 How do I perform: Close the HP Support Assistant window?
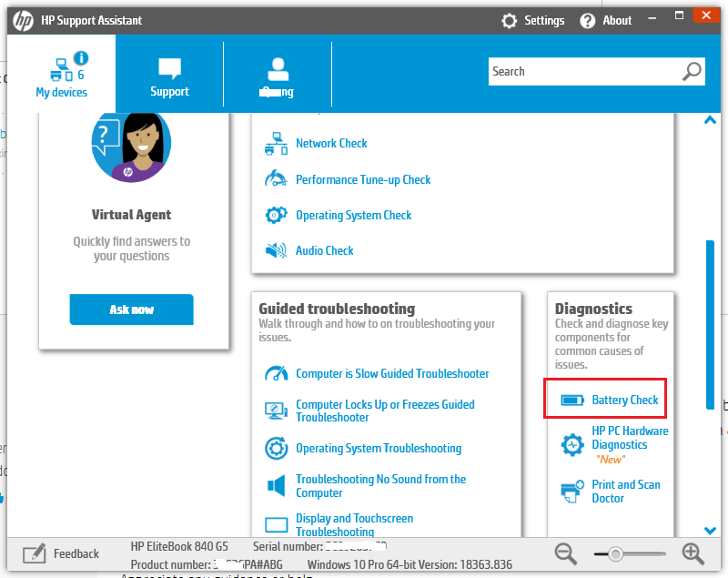(706, 15)
